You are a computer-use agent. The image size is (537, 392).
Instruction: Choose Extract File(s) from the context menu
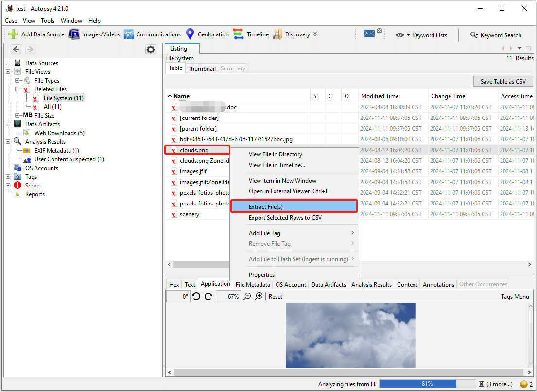(294, 206)
